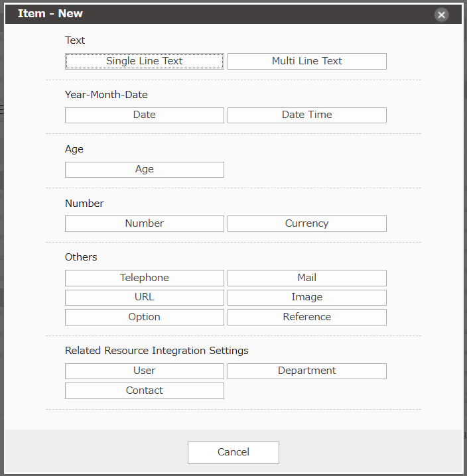Choose Multi Line Text item type
Image resolution: width=467 pixels, height=476 pixels.
(306, 61)
